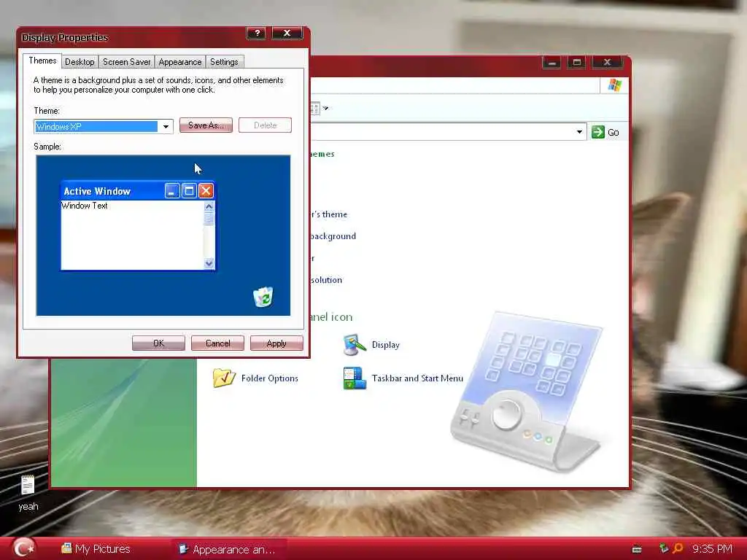Click the Go button in address bar
This screenshot has height=560, width=747.
[605, 133]
